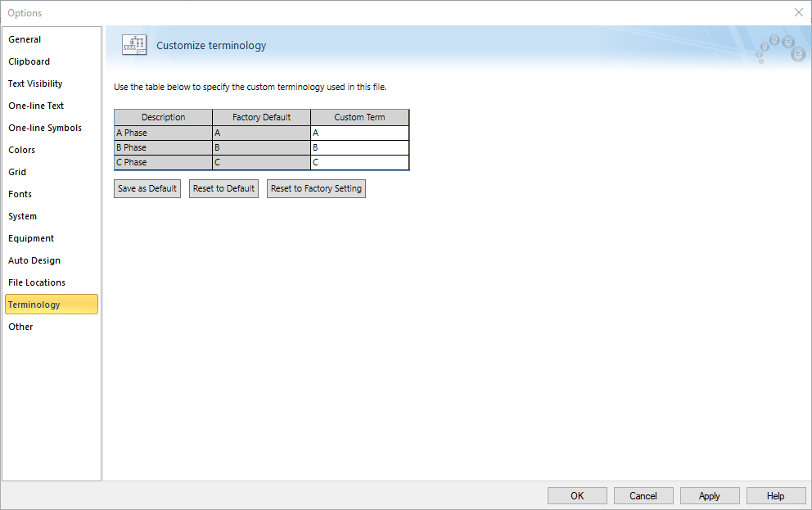Edit the A Phase custom term cell
The image size is (812, 510).
[x=359, y=133]
